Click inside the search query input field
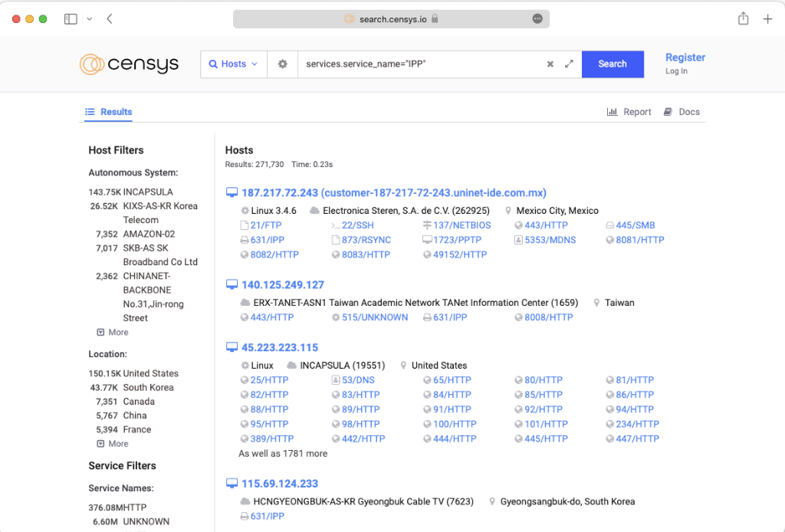 pos(422,64)
